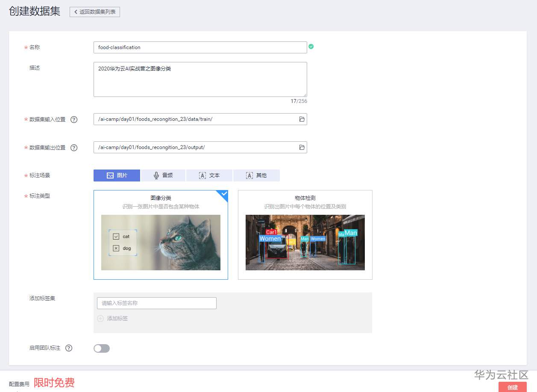Select the 其他 annotation scene tab
537x392 pixels.
(x=256, y=175)
